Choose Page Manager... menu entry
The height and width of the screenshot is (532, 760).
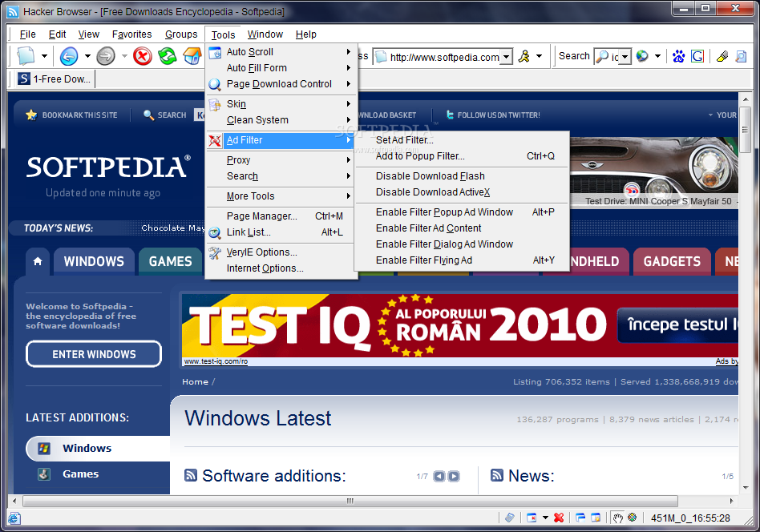[281, 216]
